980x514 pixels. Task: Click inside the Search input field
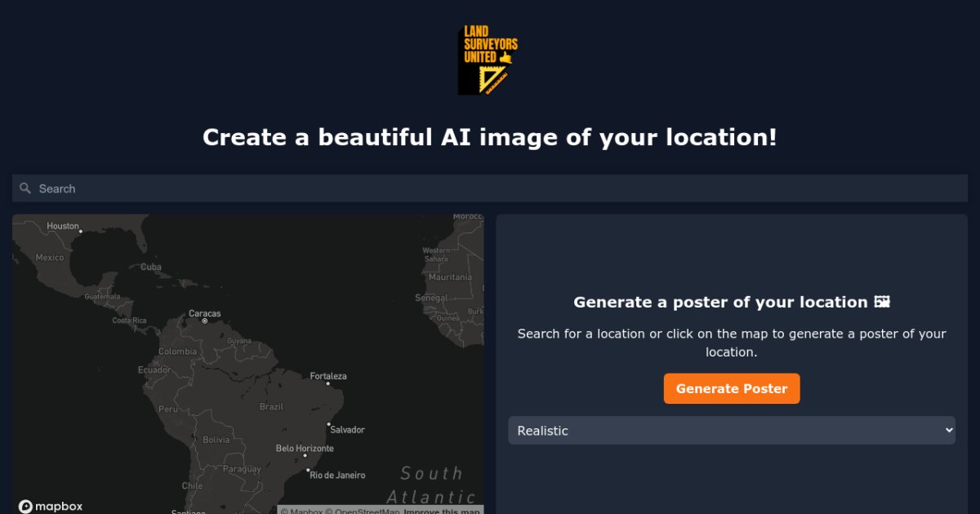pos(245,188)
